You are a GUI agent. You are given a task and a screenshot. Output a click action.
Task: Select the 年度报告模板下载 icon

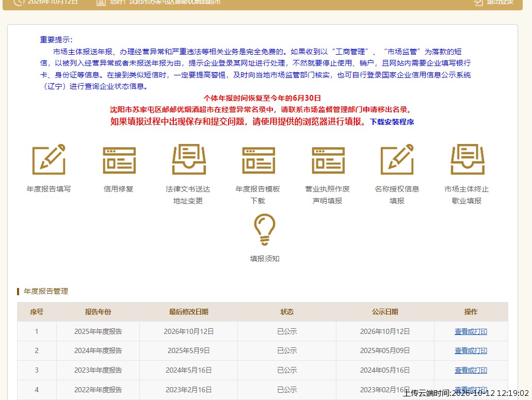259,160
